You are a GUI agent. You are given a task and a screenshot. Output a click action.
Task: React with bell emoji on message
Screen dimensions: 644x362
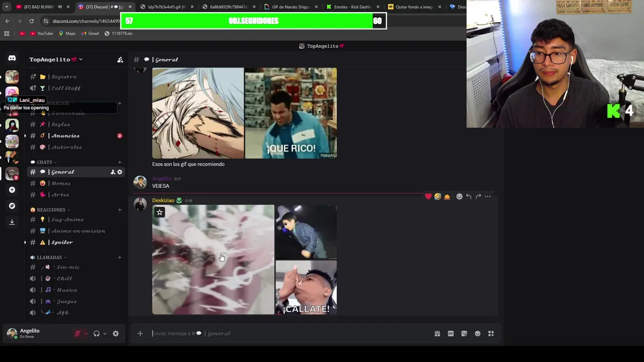pyautogui.click(x=447, y=197)
